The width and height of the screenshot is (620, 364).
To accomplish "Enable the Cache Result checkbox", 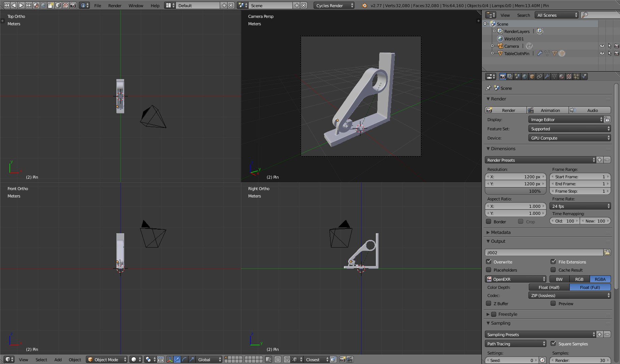I will pyautogui.click(x=553, y=270).
